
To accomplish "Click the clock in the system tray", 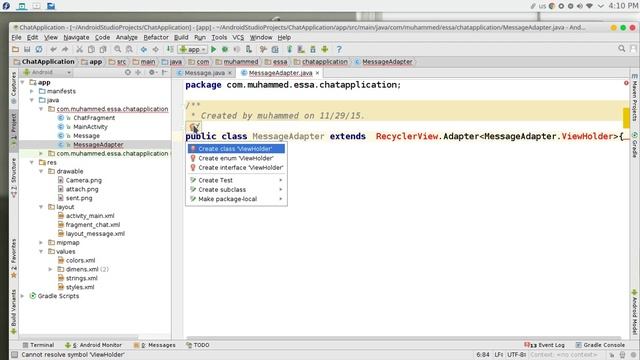I will point(623,6).
